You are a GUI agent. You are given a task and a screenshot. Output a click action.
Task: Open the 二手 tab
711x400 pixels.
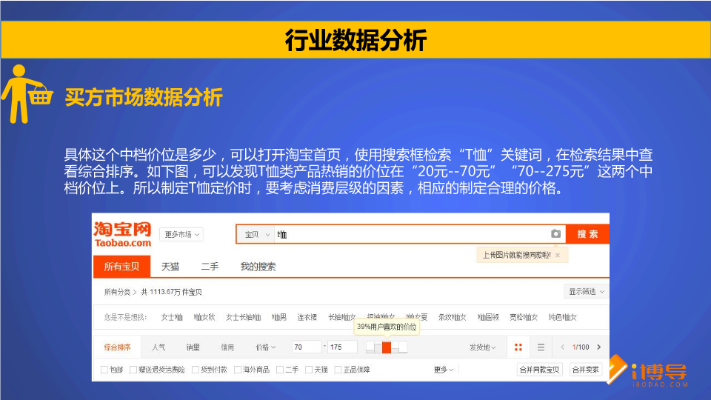[x=210, y=267]
